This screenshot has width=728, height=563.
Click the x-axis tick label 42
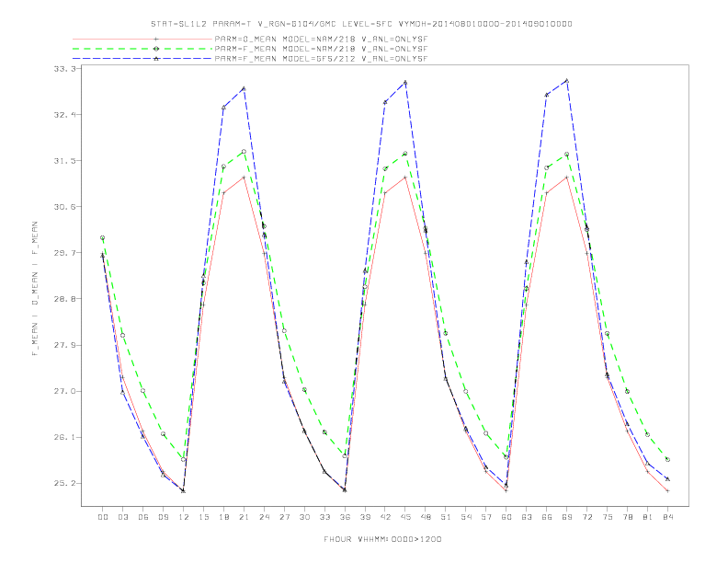[x=385, y=517]
